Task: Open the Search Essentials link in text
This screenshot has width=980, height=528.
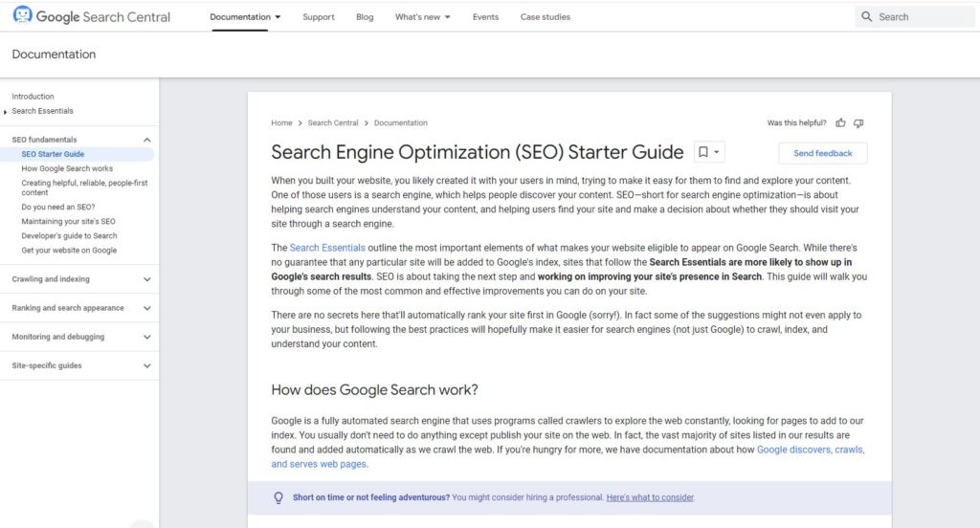Action: coord(327,248)
